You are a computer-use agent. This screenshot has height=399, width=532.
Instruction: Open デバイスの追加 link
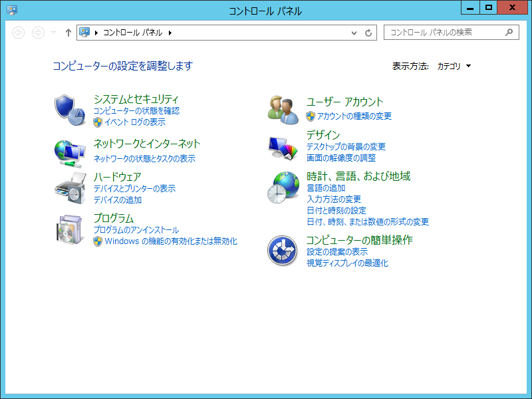pos(118,200)
